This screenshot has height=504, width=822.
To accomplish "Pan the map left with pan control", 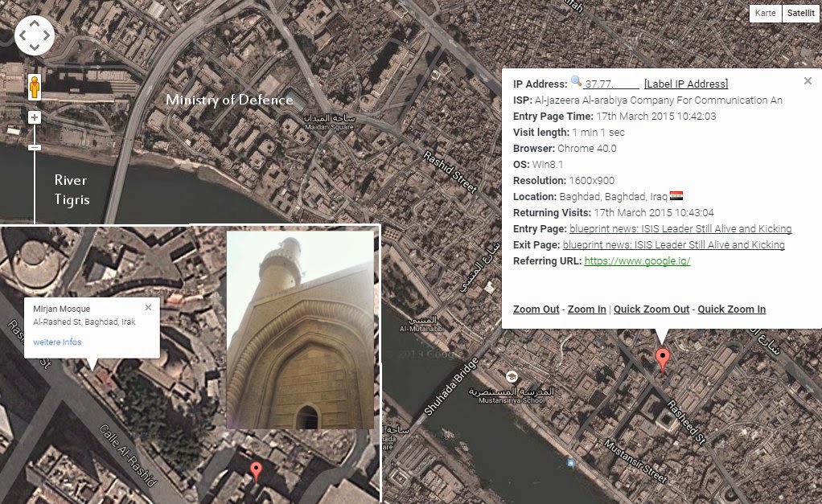I will tap(23, 35).
